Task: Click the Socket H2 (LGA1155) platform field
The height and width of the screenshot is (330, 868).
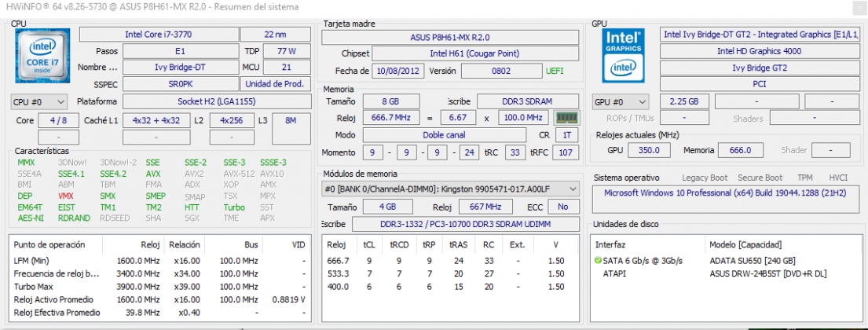Action: click(217, 102)
